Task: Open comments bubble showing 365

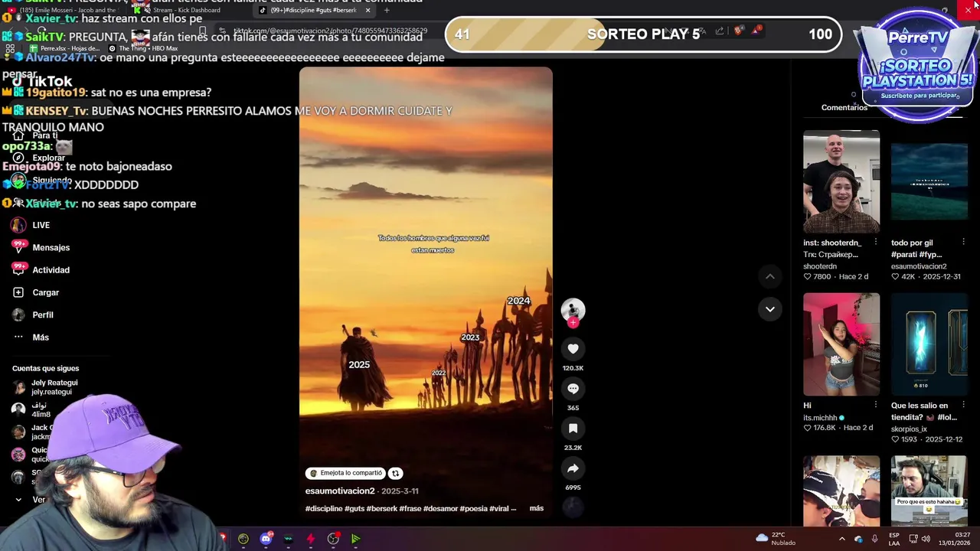Action: (573, 389)
